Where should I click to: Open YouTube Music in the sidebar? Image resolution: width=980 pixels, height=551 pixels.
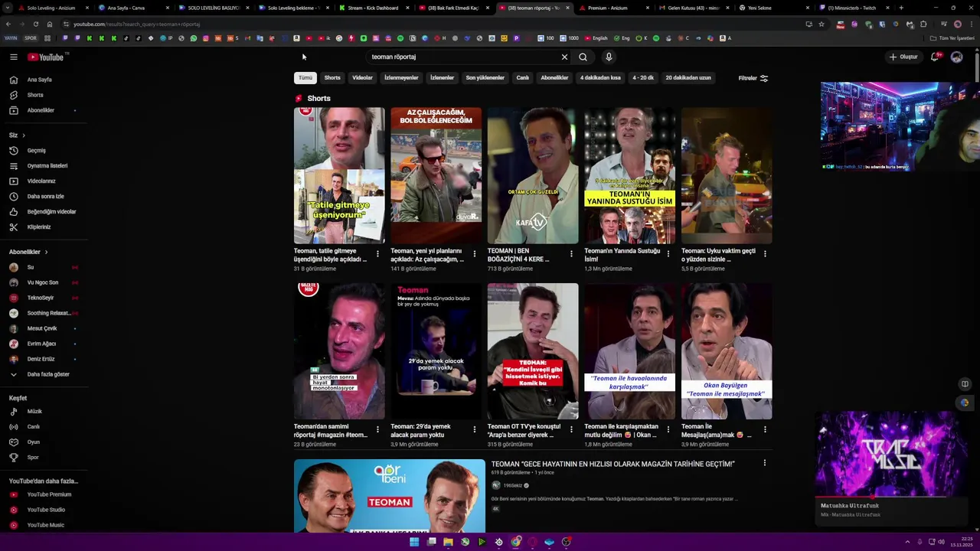click(x=46, y=525)
